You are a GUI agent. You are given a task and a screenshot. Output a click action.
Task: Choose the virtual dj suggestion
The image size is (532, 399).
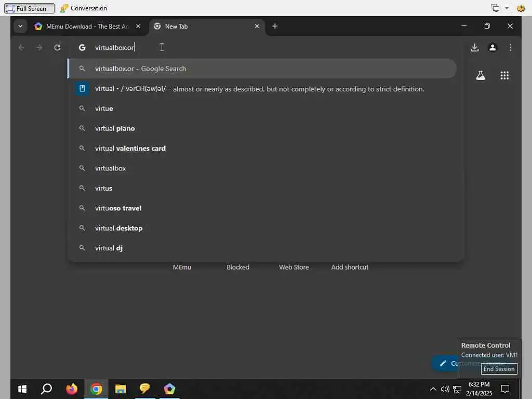[262, 248]
